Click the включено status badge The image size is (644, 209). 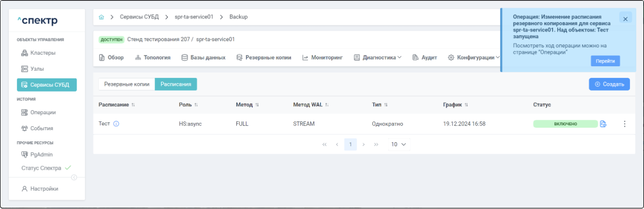point(565,124)
